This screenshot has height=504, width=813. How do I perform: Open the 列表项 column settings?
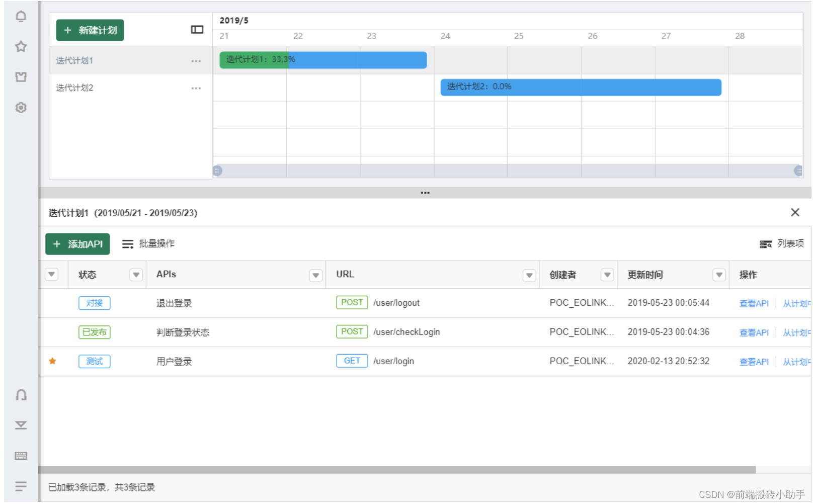pyautogui.click(x=782, y=244)
